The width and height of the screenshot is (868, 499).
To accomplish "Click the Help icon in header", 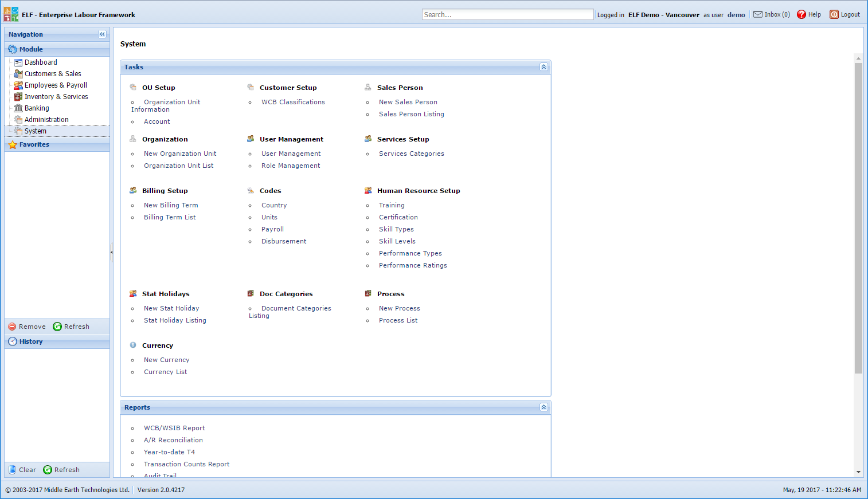I will tap(801, 15).
